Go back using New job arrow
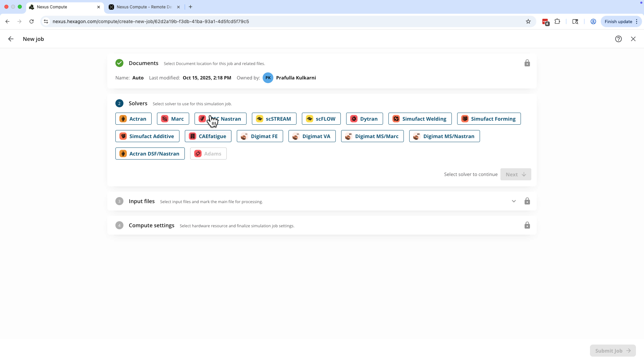Screen dimensions: 644x362 click(11, 39)
